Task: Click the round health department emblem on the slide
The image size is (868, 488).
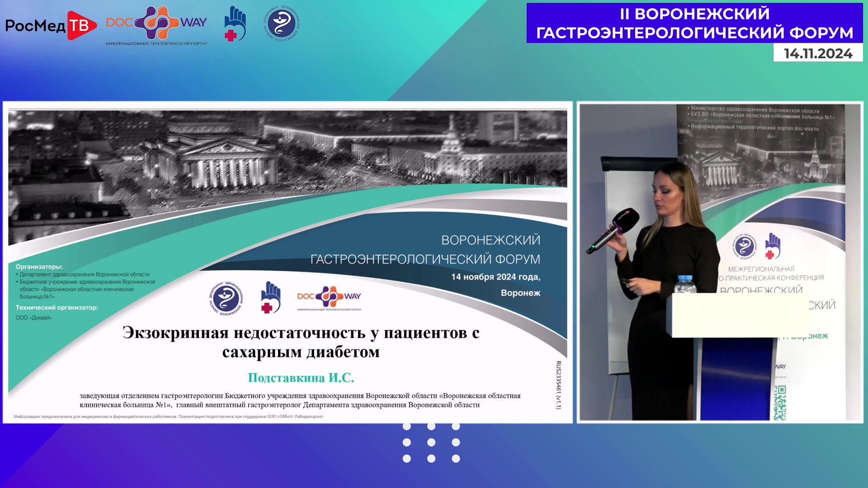Action: [226, 298]
